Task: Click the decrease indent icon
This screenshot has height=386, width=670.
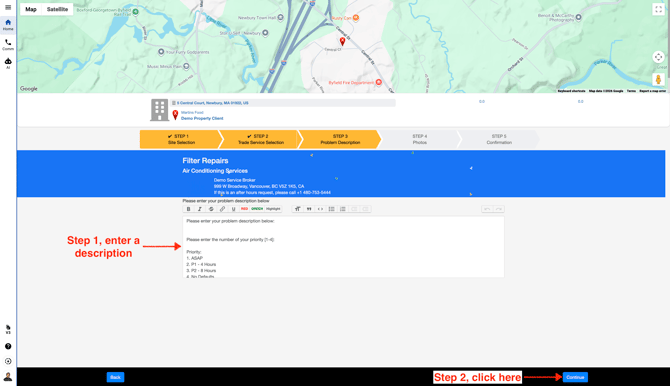Action: click(x=354, y=209)
